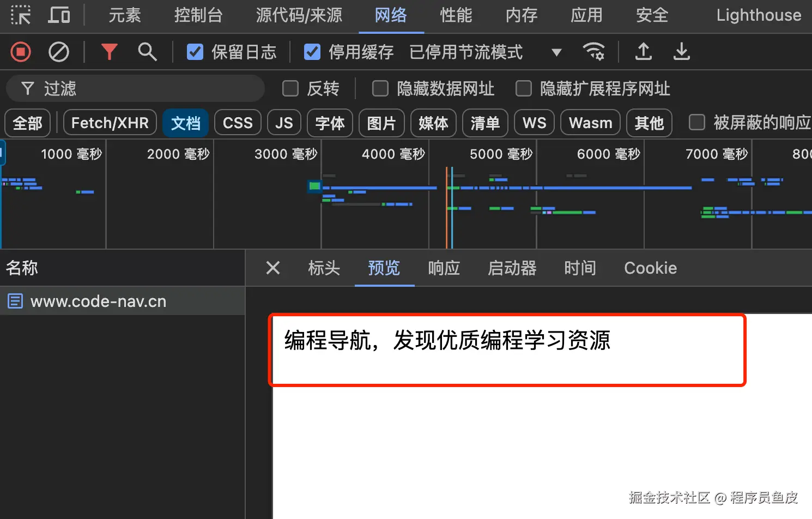The width and height of the screenshot is (812, 519).
Task: Filter requests by 图片 type
Action: (x=381, y=123)
